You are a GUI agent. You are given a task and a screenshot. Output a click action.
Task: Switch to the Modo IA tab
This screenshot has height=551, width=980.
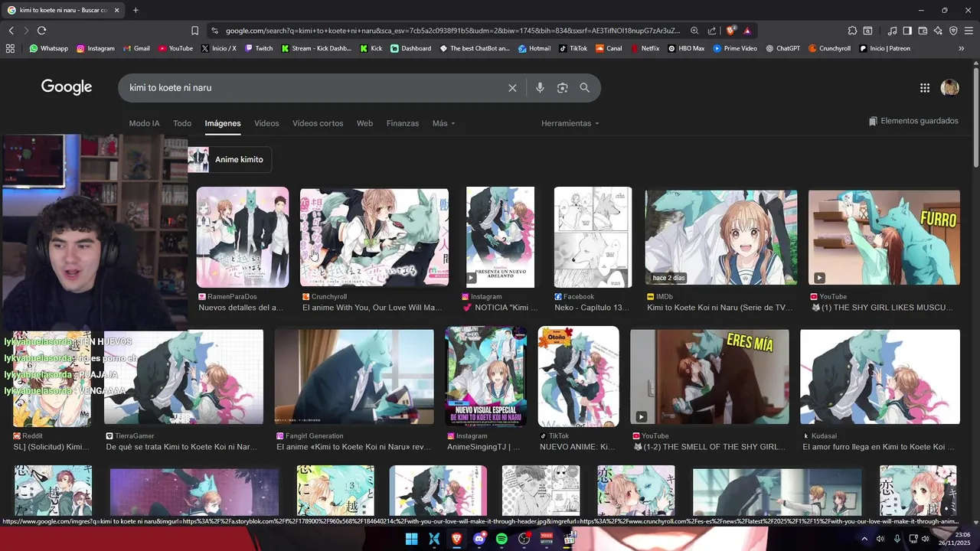[144, 123]
